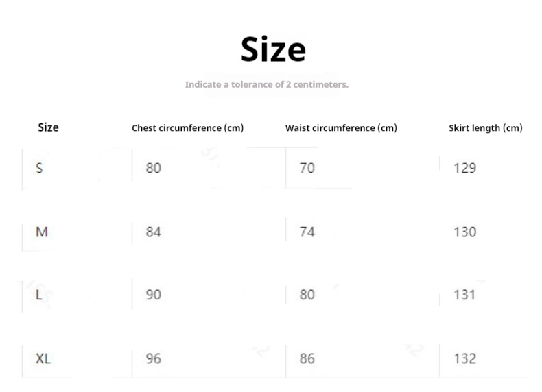Viewport: 542px width, 392px height.
Task: Click waist value 70 for size S
Action: coord(307,168)
